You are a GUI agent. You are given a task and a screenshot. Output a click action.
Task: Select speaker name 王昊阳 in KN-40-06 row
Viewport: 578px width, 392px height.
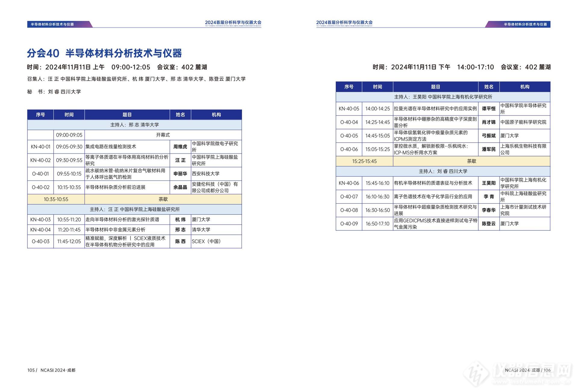[x=489, y=183]
